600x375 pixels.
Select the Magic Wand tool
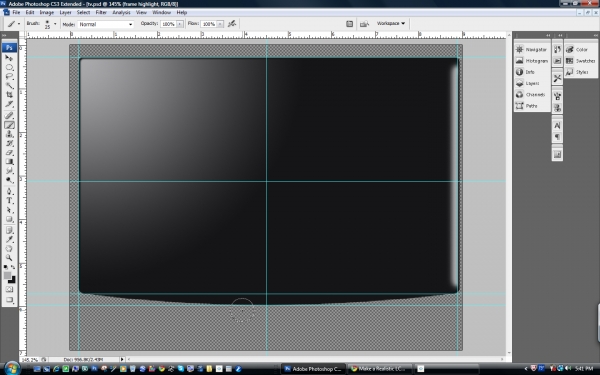tap(9, 85)
